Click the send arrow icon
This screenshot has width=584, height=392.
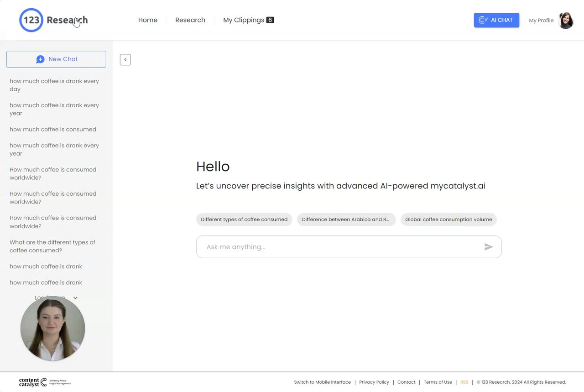(488, 247)
